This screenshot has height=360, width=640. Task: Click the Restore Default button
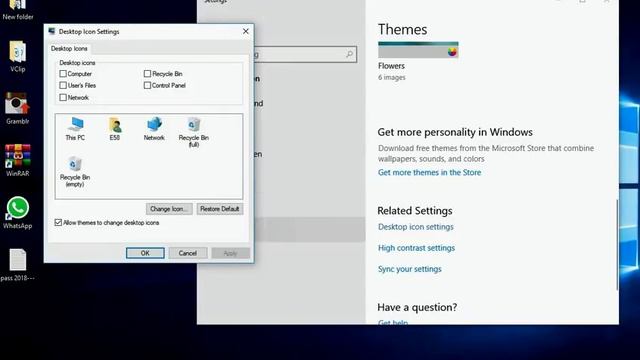(x=220, y=209)
